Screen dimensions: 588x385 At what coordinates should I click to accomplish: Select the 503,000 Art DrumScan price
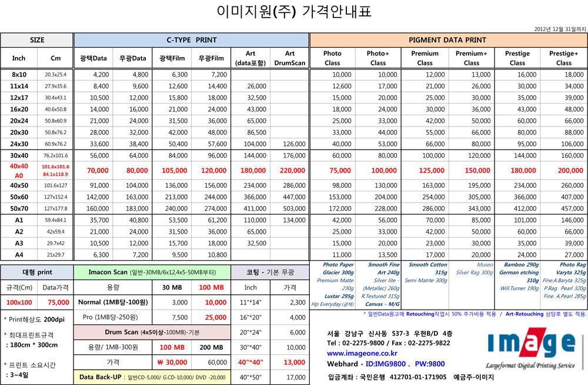tap(294, 208)
